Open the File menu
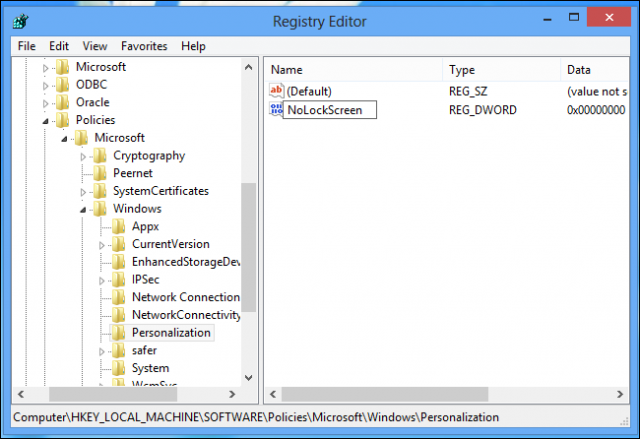The width and height of the screenshot is (640, 439). 27,46
